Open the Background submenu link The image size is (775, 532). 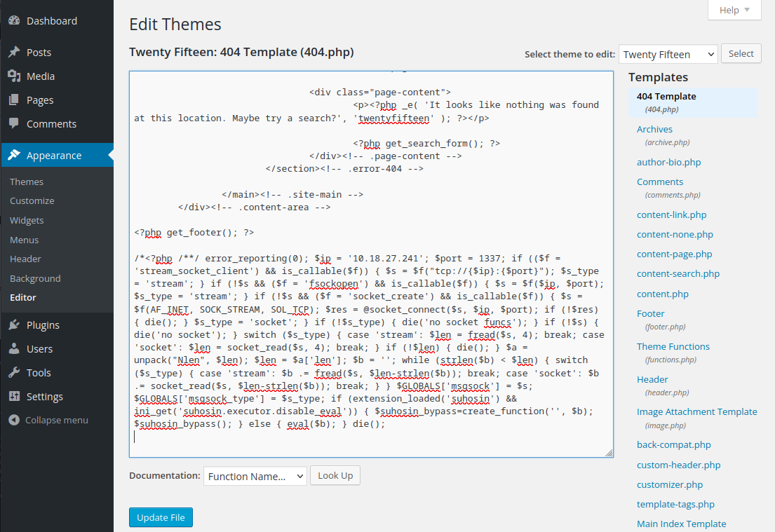pyautogui.click(x=35, y=278)
